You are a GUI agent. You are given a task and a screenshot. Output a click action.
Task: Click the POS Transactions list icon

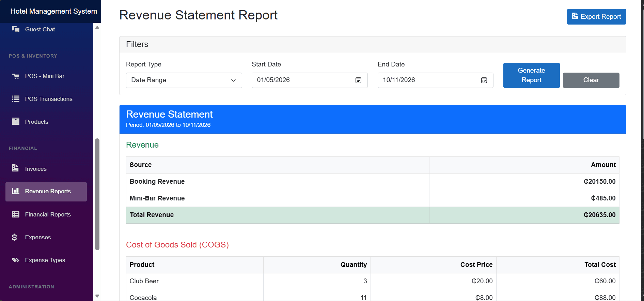click(x=16, y=99)
